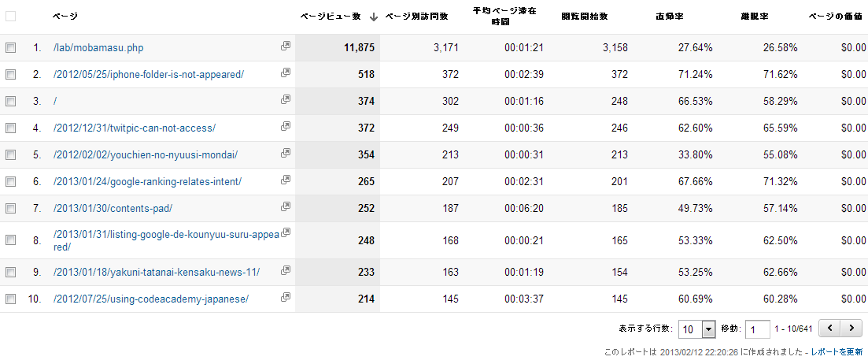Check the box for /lab/mobamasu.php row

[x=10, y=48]
